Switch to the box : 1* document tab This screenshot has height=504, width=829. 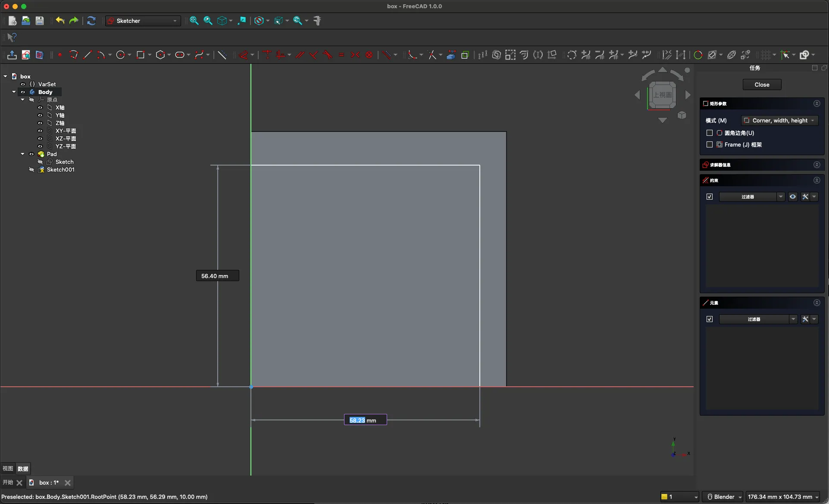pos(49,482)
